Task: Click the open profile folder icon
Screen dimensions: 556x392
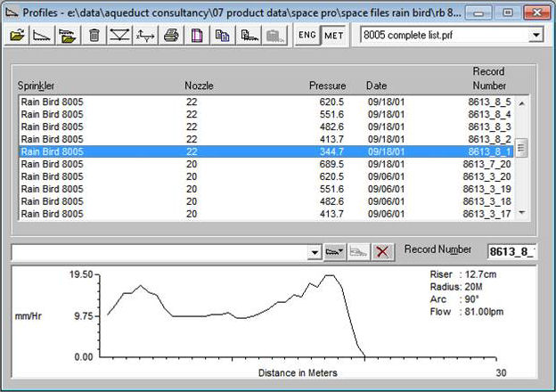Action: point(68,35)
